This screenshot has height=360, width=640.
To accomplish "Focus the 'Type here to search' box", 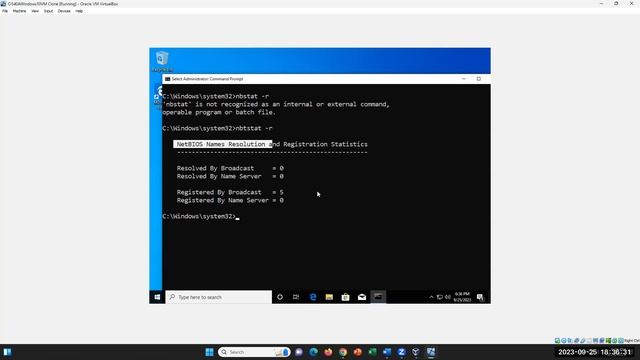I will (x=219, y=297).
